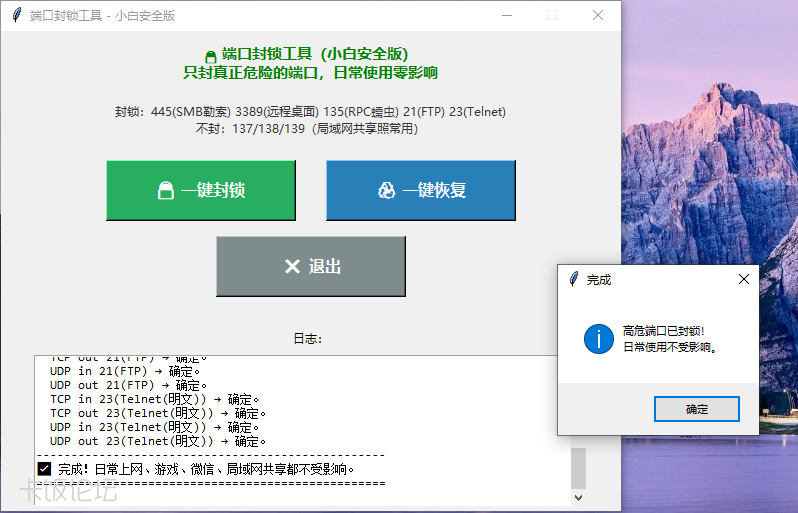
Task: Click the green lock icon beside the heading
Action: click(210, 56)
